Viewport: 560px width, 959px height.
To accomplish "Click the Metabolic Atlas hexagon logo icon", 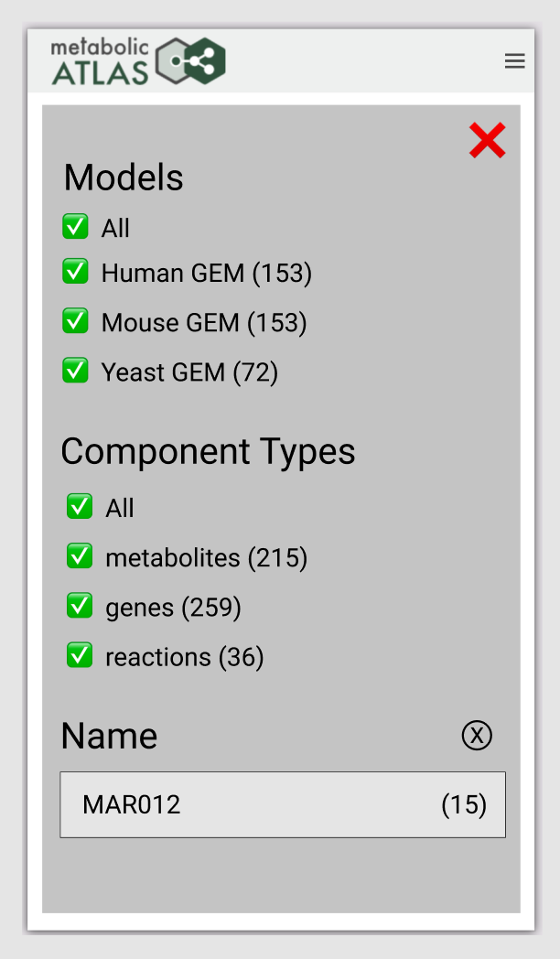I will pyautogui.click(x=192, y=60).
